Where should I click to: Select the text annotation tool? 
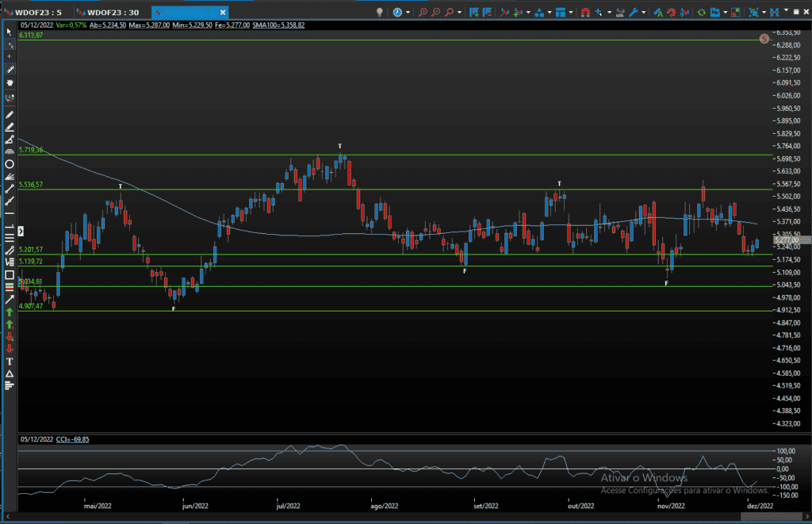pos(10,361)
